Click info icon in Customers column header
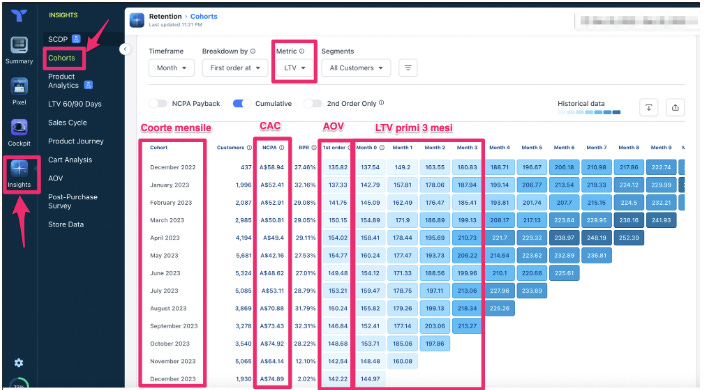The image size is (704, 390). tap(249, 147)
